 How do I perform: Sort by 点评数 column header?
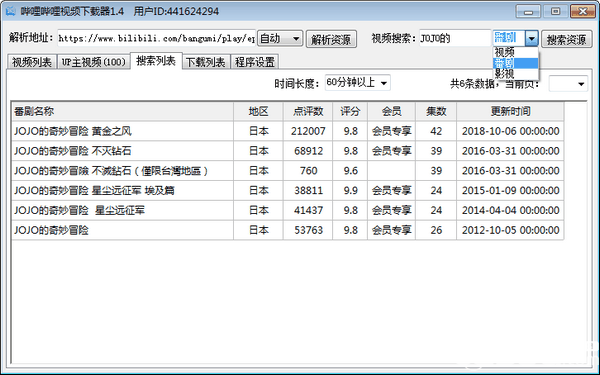[308, 111]
